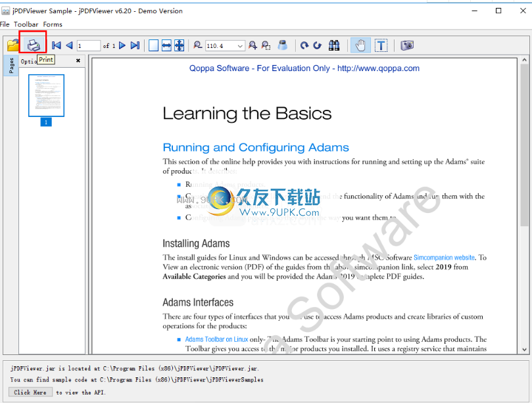Select the hand pan tool
The width and height of the screenshot is (532, 403).
360,45
